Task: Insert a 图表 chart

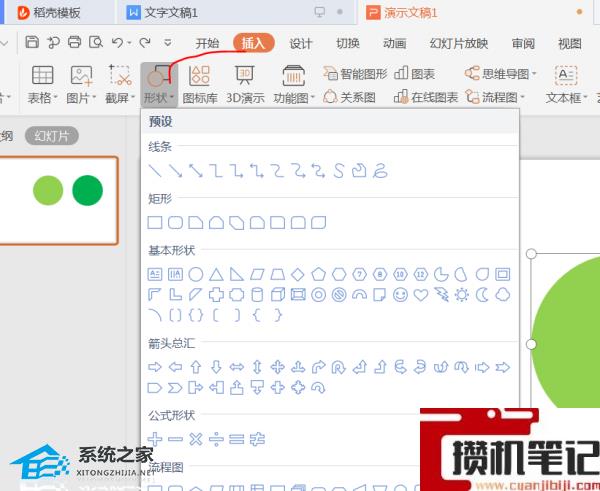Action: point(415,73)
